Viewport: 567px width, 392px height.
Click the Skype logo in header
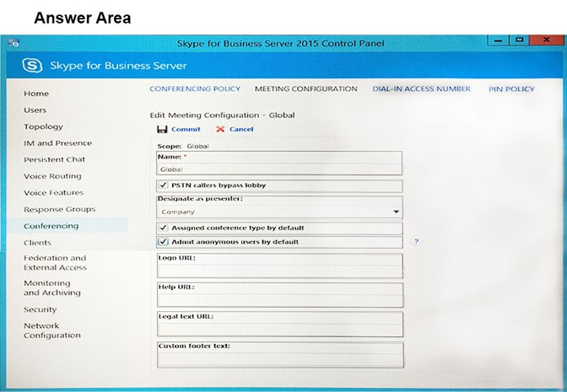pos(32,66)
